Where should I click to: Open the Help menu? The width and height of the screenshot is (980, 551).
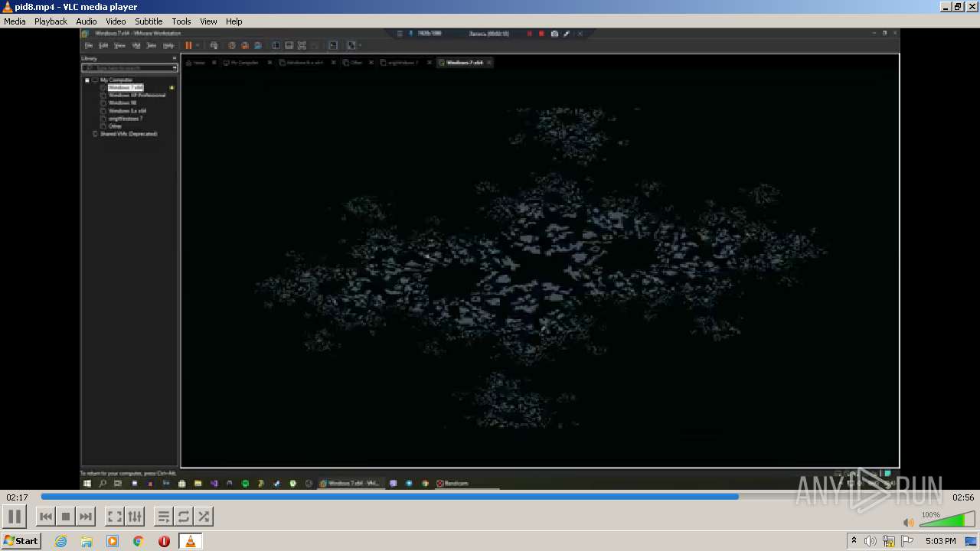pos(234,21)
